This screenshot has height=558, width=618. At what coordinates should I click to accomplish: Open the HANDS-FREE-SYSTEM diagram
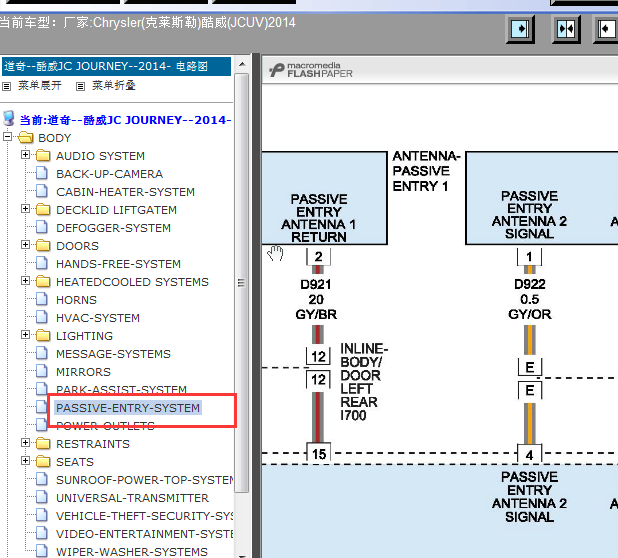tap(118, 264)
